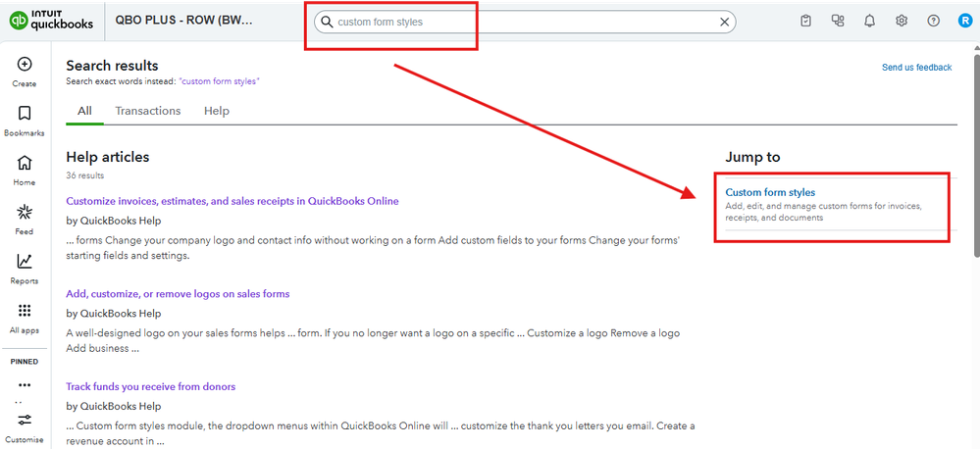Open the clipboard tasks icon in header
The image size is (980, 449).
point(805,22)
